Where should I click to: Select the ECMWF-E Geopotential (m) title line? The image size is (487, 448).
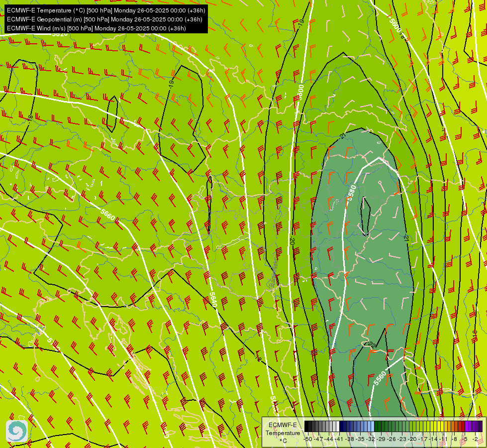[104, 19]
